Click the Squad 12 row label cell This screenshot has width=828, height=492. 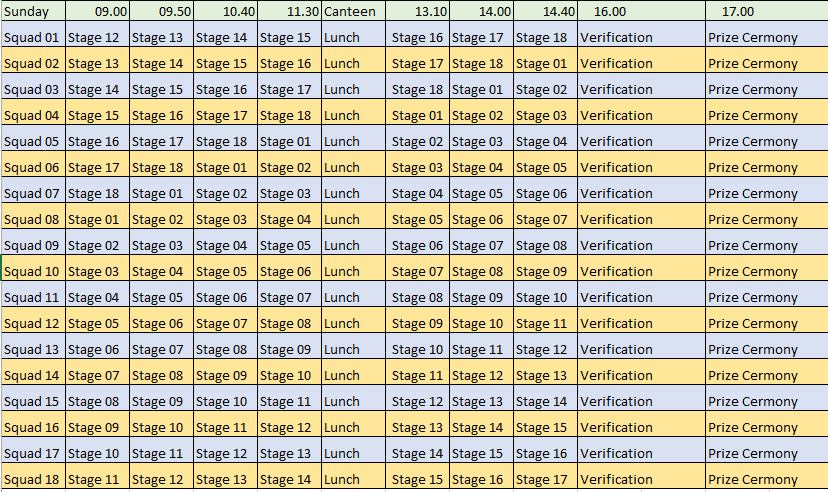(x=33, y=323)
